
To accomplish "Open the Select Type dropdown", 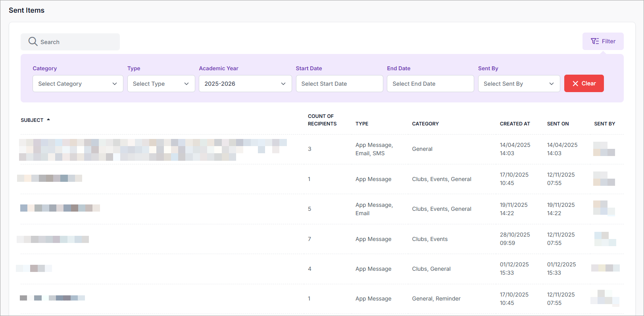I will pos(161,84).
